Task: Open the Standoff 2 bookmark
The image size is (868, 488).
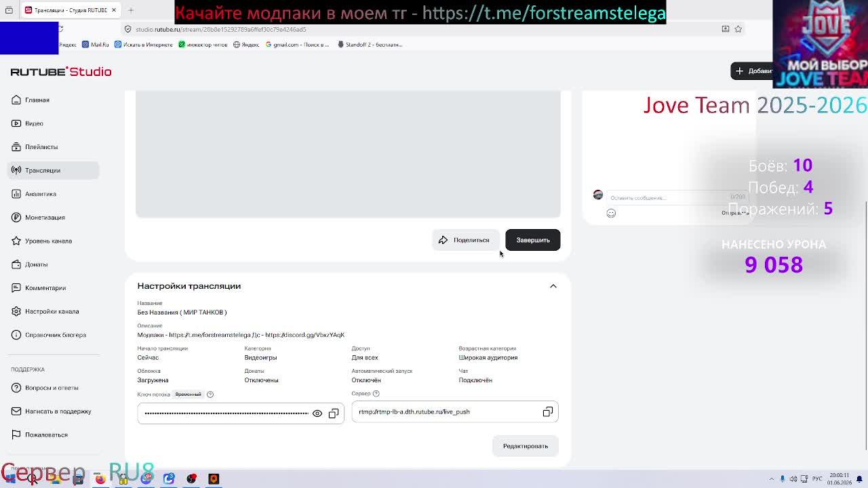Action: pyautogui.click(x=370, y=45)
